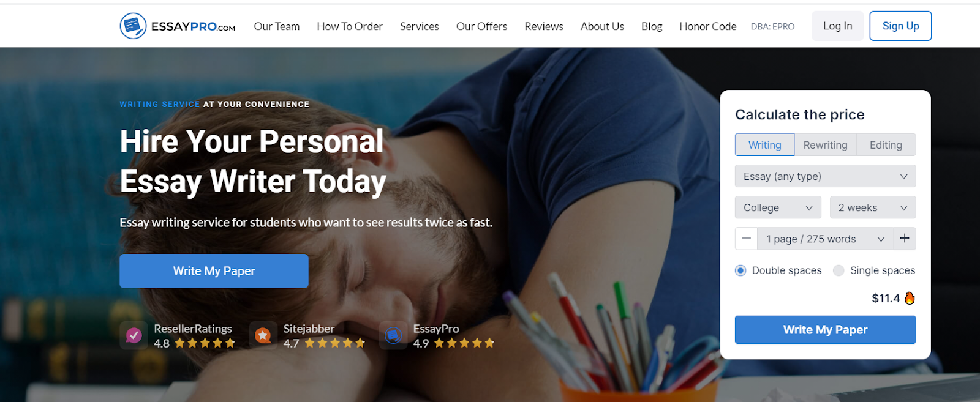
Task: Open the 1 page / 275 words selector
Action: pyautogui.click(x=825, y=239)
